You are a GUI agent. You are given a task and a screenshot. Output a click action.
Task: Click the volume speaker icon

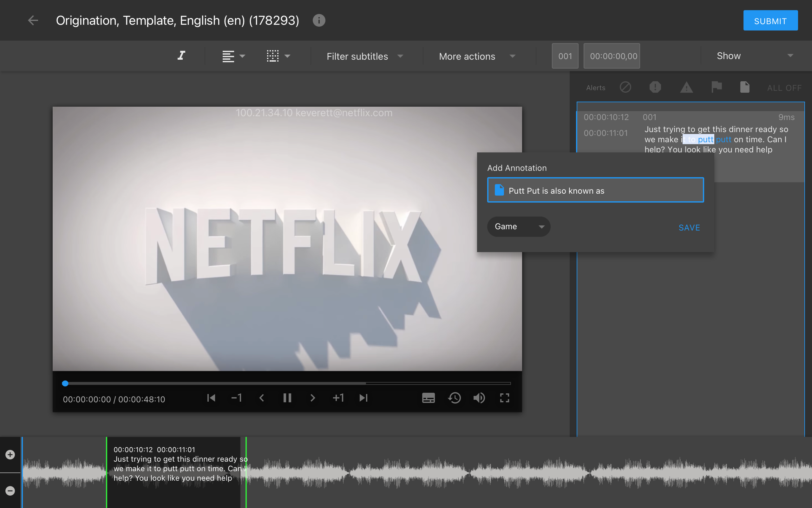pos(480,398)
